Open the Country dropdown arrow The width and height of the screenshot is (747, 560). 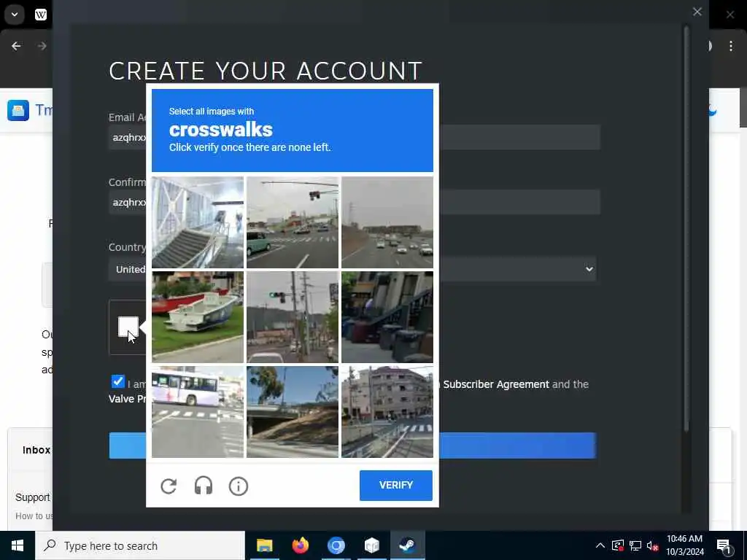pyautogui.click(x=589, y=269)
